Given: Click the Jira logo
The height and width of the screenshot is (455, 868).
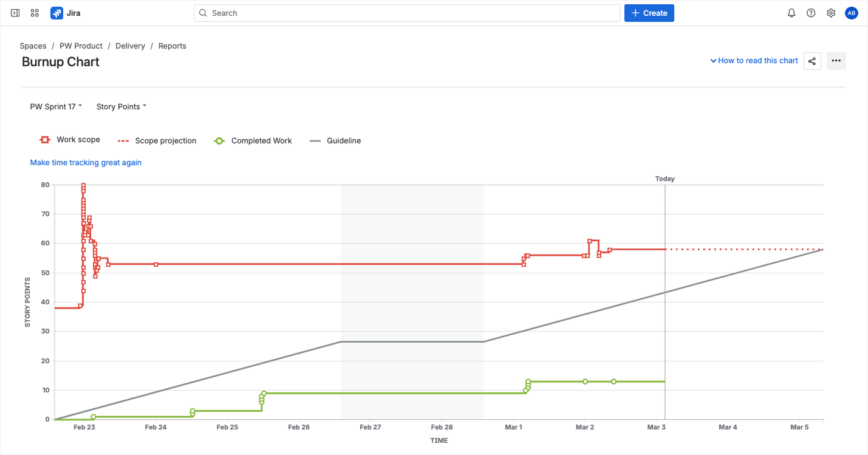Looking at the screenshot, I should tap(66, 13).
